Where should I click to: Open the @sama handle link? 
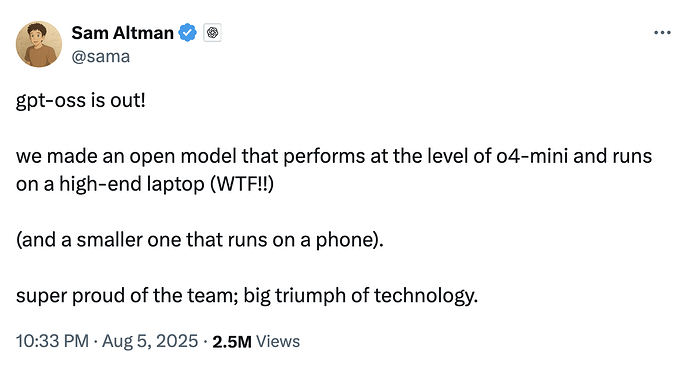click(101, 56)
